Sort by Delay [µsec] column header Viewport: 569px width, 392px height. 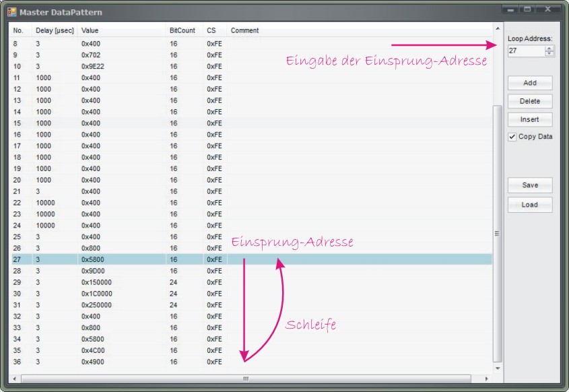point(55,30)
